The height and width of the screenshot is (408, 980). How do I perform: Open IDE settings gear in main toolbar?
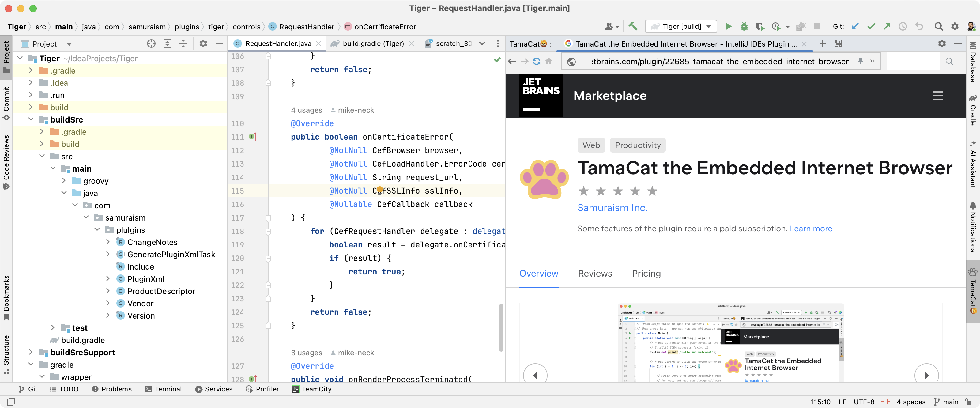(x=955, y=26)
